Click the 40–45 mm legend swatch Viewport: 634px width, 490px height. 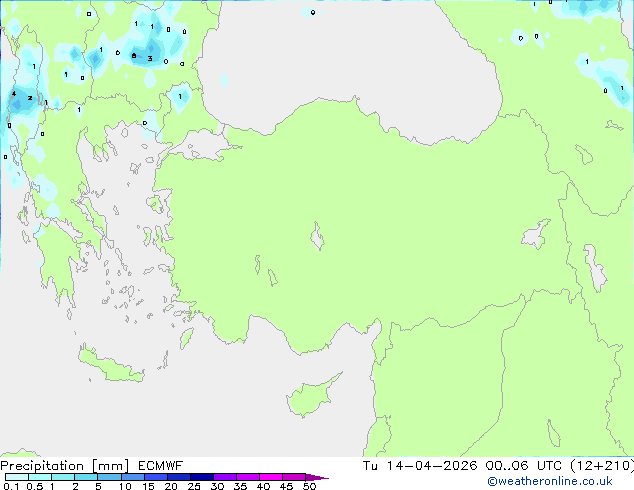tap(271, 477)
